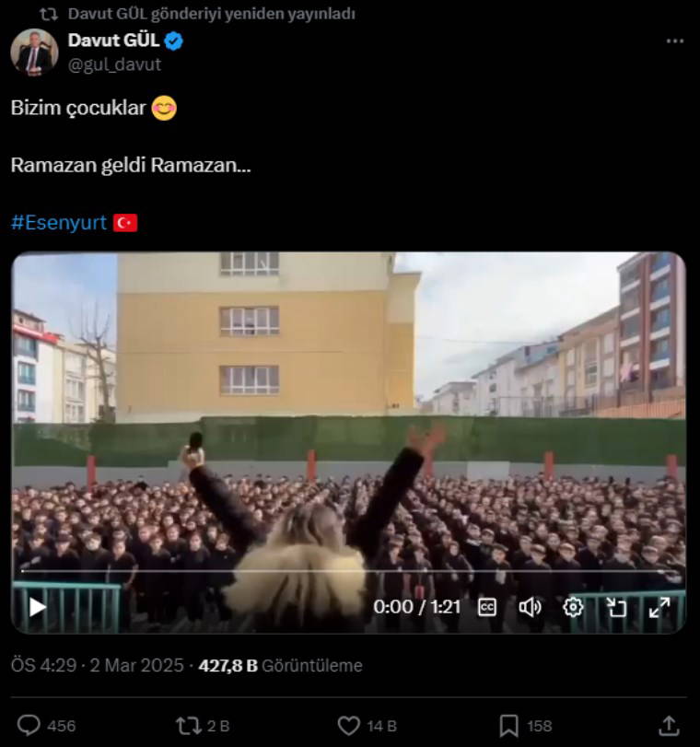Open the three-dot more options menu
This screenshot has height=747, width=700.
pos(675,41)
